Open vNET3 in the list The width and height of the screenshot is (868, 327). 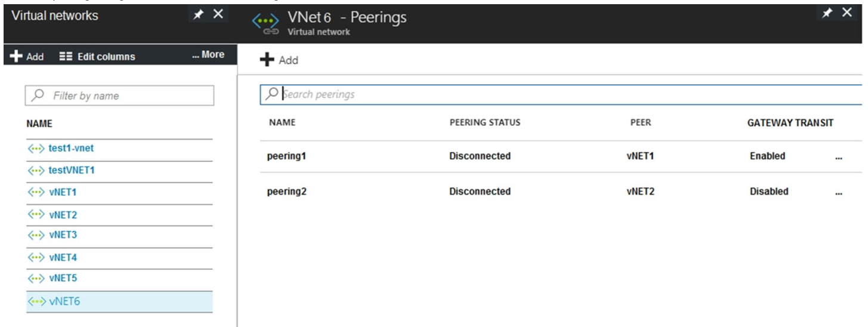coord(63,235)
